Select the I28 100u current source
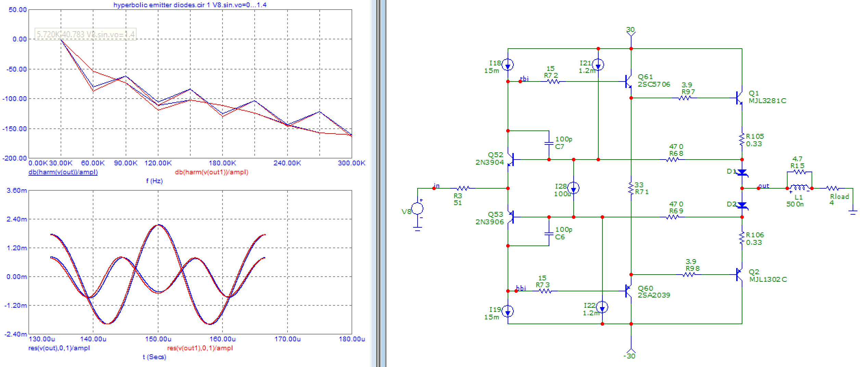 pyautogui.click(x=573, y=188)
